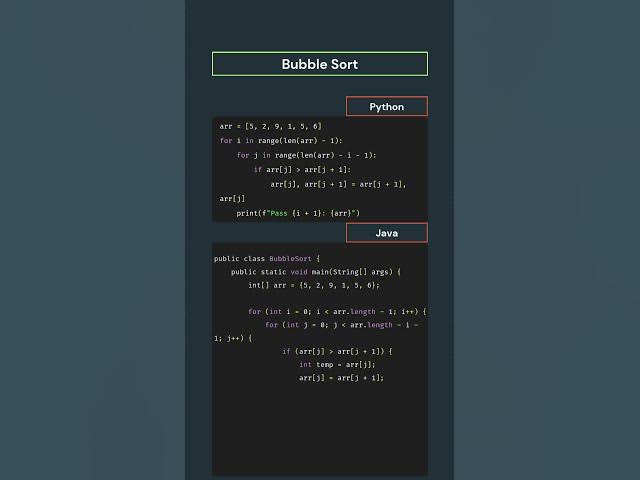640x480 pixels.
Task: Click the Python arr list assignment line
Action: (x=270, y=126)
